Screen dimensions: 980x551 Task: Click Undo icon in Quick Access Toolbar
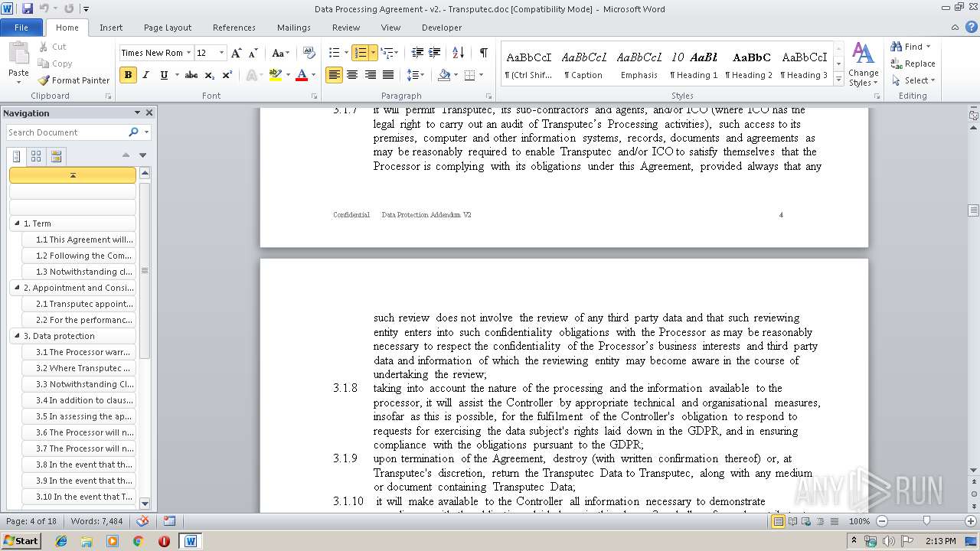click(44, 9)
